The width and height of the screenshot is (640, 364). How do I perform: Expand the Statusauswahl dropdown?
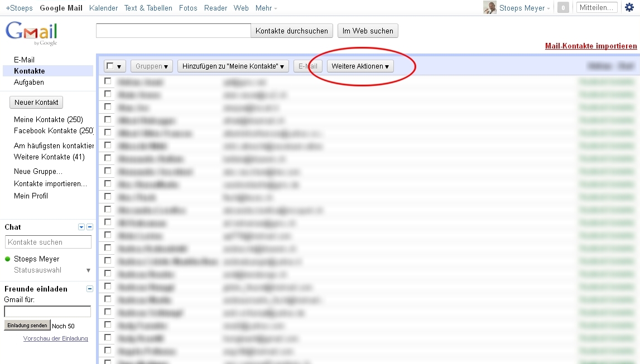point(88,270)
